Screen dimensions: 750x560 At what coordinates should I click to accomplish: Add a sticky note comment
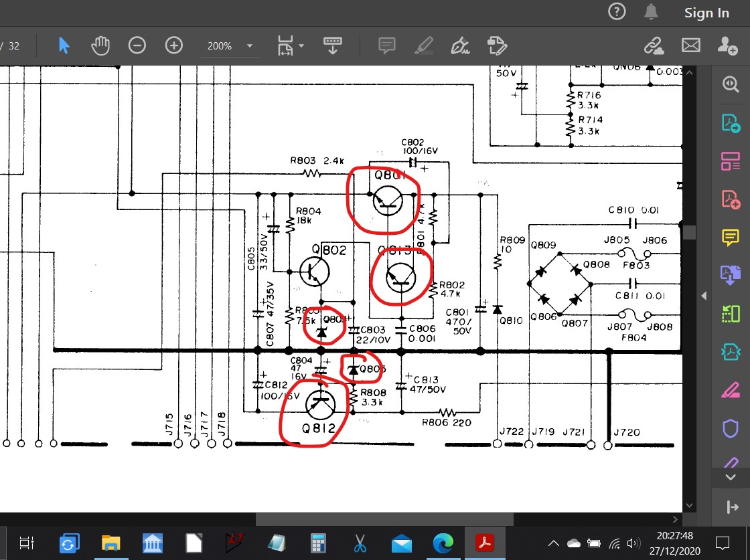coord(386,46)
